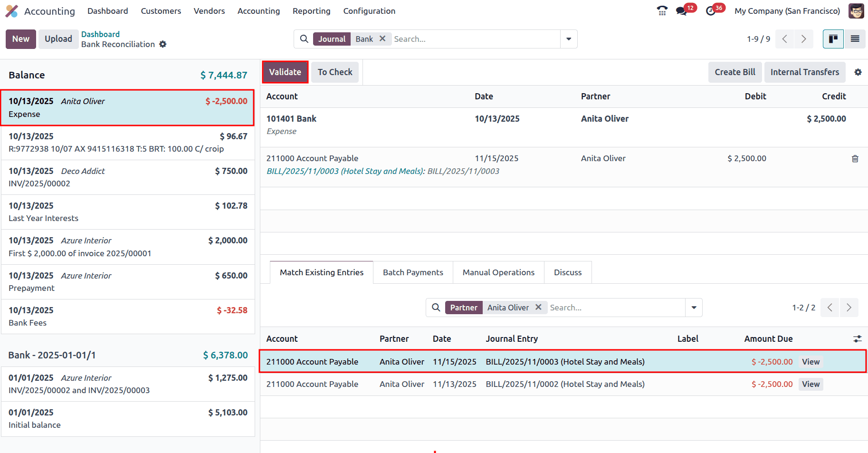Remove the Anita Oliver partner filter
868x453 pixels.
point(539,307)
